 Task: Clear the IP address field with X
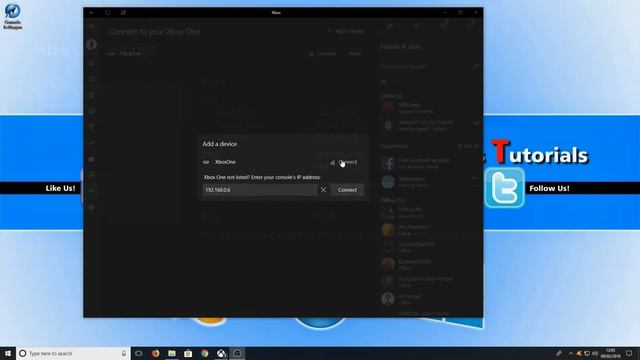tap(323, 190)
